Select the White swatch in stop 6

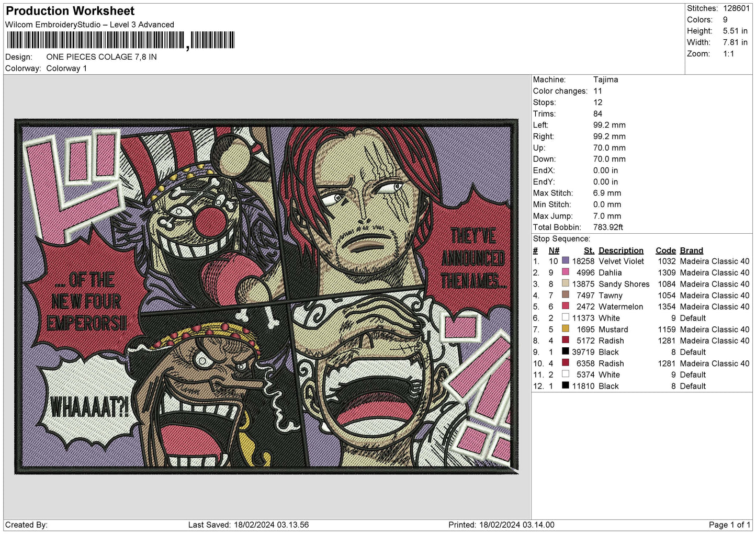tap(565, 318)
